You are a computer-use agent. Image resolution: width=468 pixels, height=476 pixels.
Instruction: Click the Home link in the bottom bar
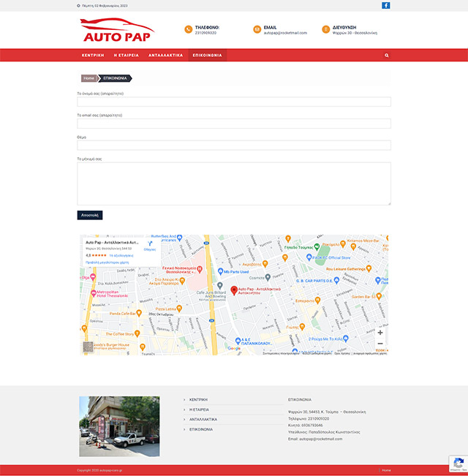click(x=386, y=470)
